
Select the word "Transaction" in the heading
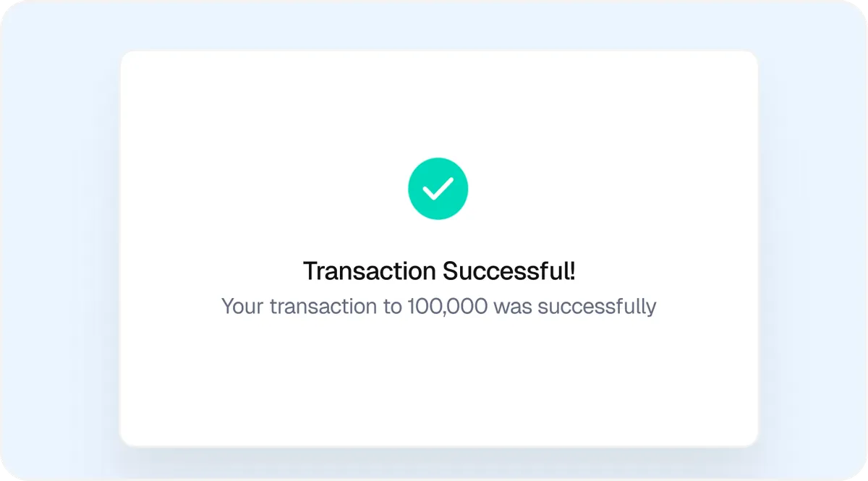[x=370, y=271]
